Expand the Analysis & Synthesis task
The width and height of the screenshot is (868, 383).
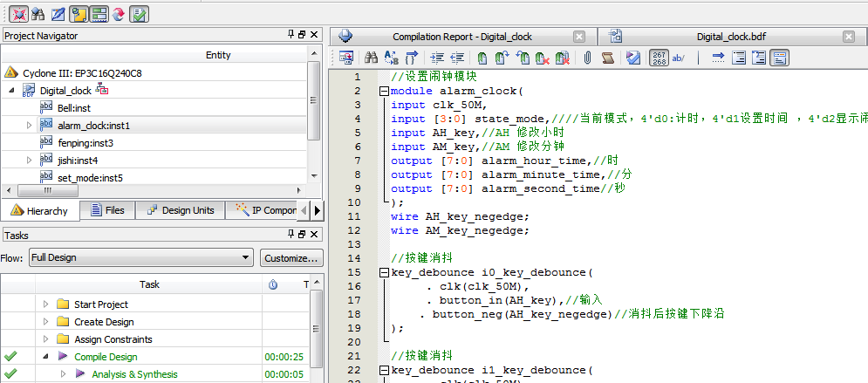point(63,373)
